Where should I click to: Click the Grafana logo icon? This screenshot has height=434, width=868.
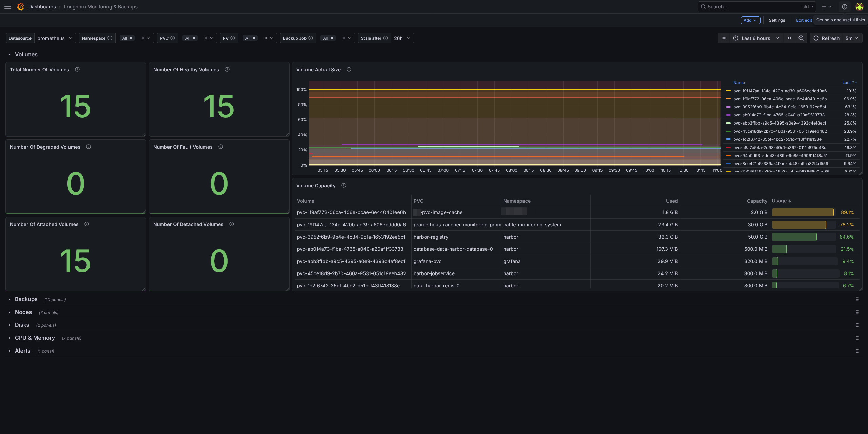(20, 7)
